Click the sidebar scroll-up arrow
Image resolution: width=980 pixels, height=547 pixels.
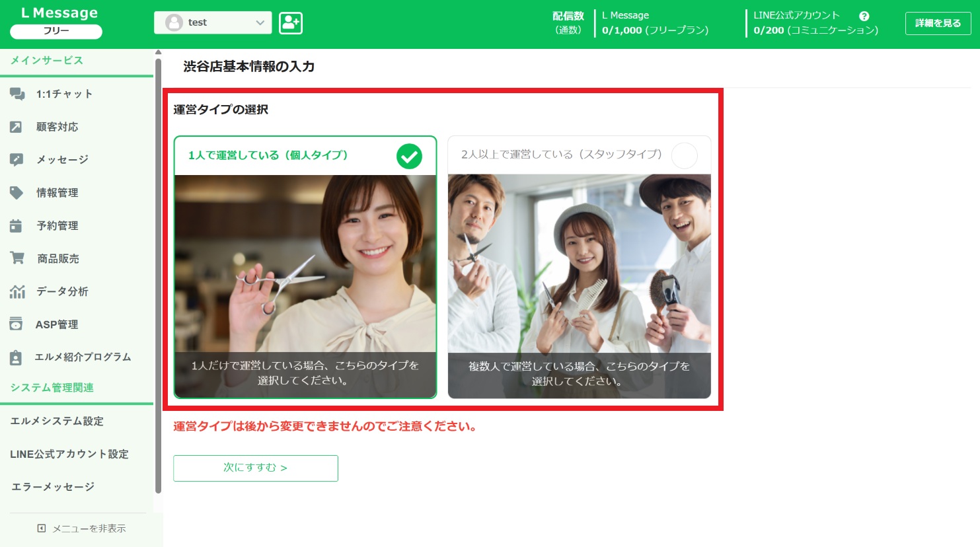pos(158,52)
